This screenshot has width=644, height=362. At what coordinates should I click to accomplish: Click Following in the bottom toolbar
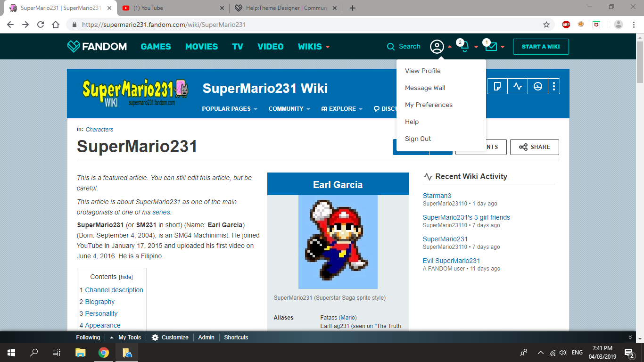88,337
